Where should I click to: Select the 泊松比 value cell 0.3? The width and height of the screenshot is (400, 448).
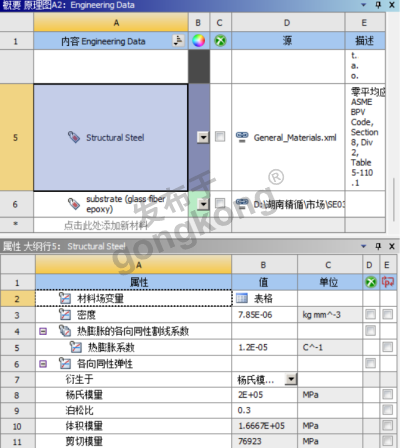[264, 410]
